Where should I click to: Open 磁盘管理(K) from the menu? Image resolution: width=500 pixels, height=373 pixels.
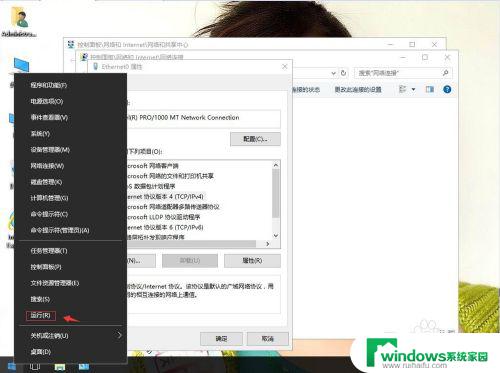coord(46,182)
